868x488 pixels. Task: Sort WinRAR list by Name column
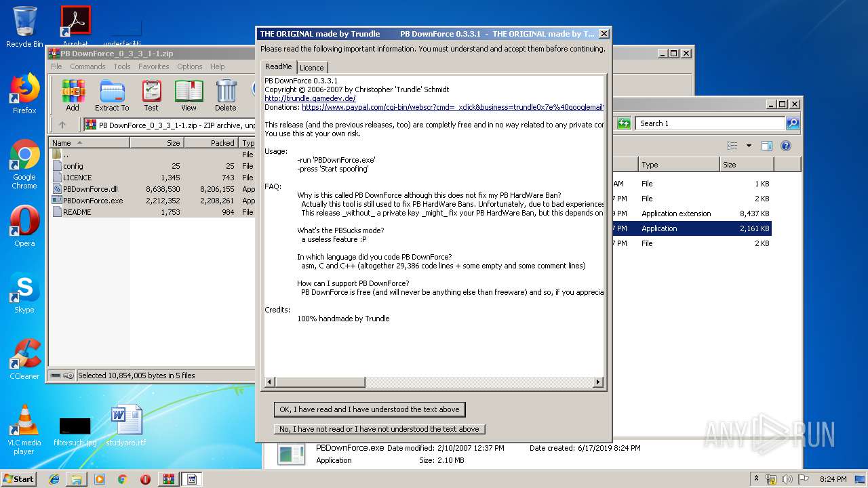click(89, 143)
